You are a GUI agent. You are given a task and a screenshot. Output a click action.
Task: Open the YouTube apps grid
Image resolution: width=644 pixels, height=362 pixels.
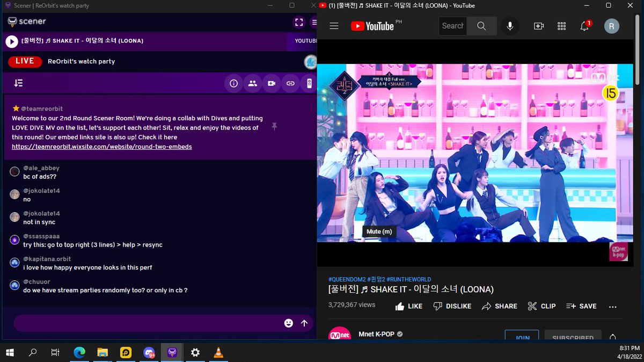point(562,26)
